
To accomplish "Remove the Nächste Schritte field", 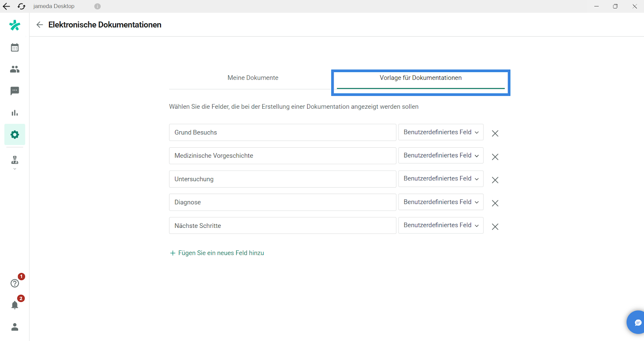I will pyautogui.click(x=495, y=227).
